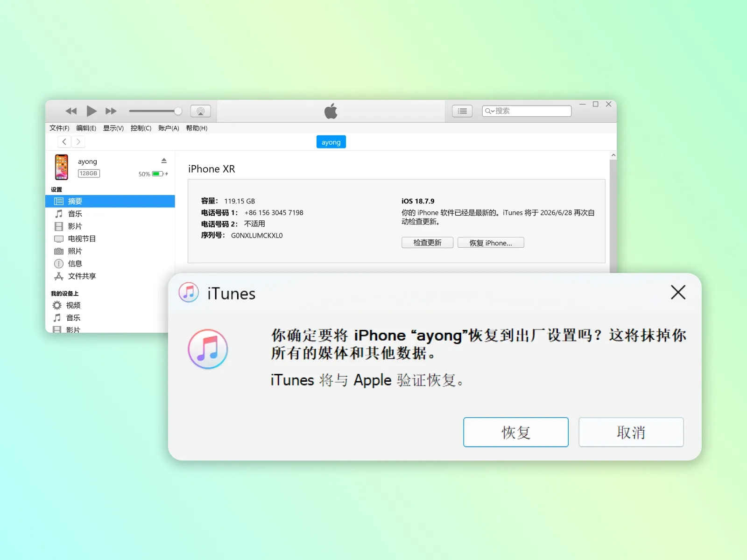Click the 检查更新 button
747x560 pixels.
(x=427, y=243)
